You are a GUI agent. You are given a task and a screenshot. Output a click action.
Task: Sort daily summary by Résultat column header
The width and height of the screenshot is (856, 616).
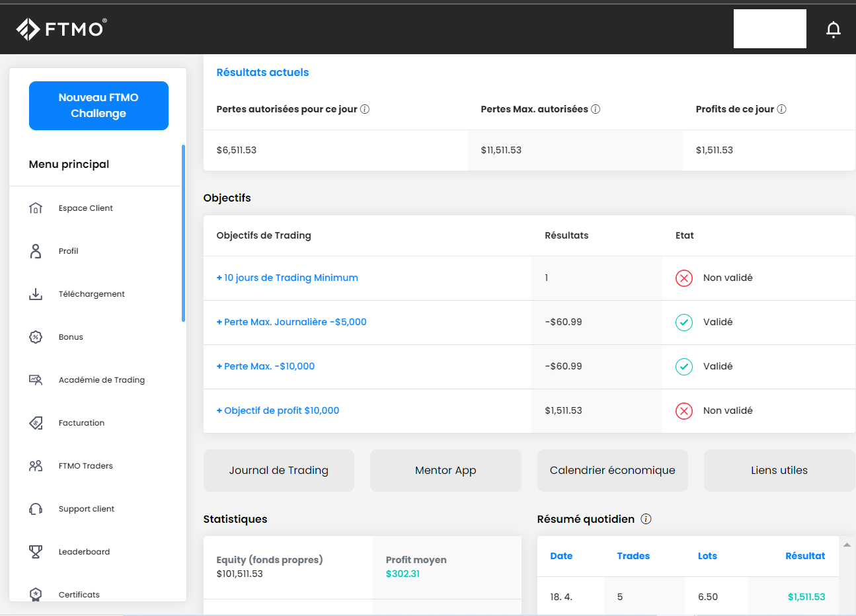tap(804, 556)
